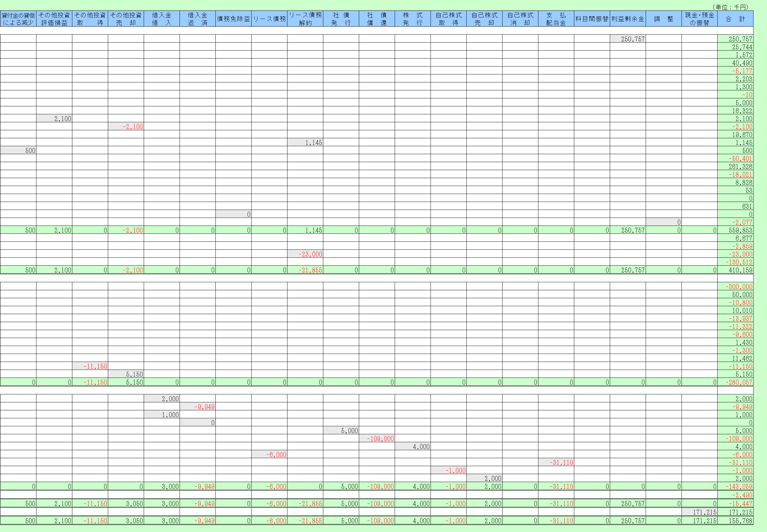Select the その他投資 売却 column header
Image resolution: width=767 pixels, height=532 pixels.
click(126, 19)
